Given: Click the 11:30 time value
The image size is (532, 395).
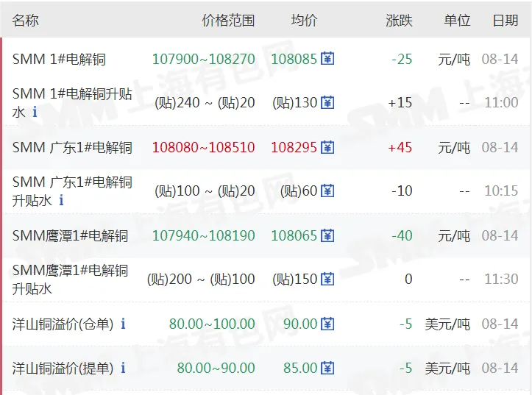Looking at the screenshot, I should tap(502, 280).
